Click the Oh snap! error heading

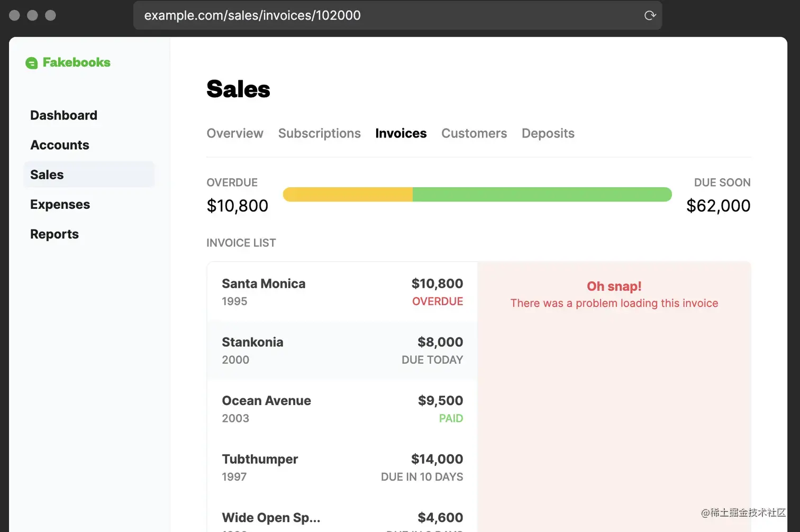614,287
